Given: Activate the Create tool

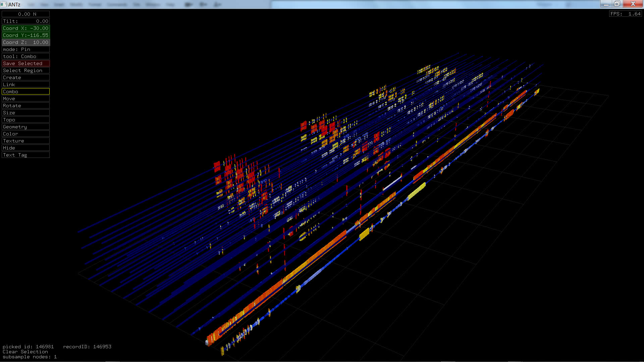Looking at the screenshot, I should (25, 77).
